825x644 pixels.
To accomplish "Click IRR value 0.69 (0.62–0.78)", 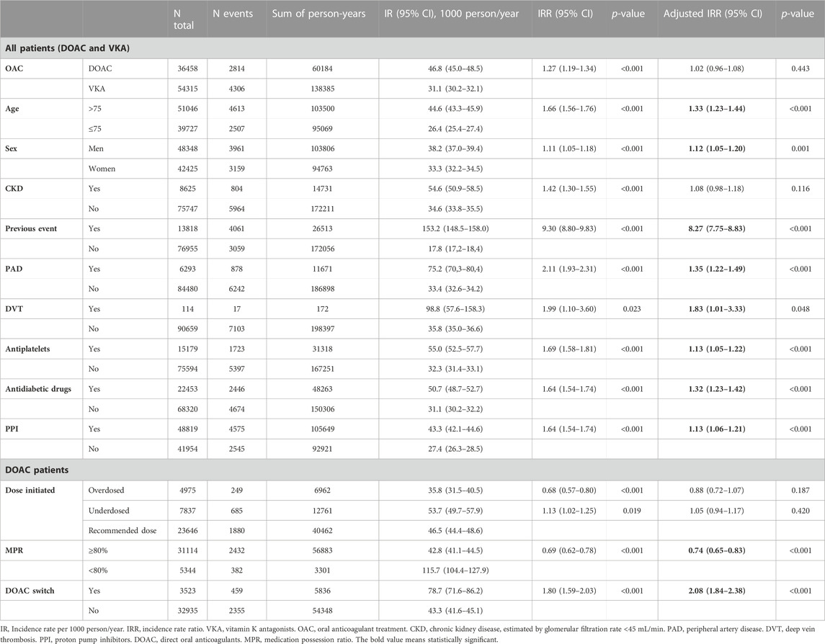I will coord(568,550).
